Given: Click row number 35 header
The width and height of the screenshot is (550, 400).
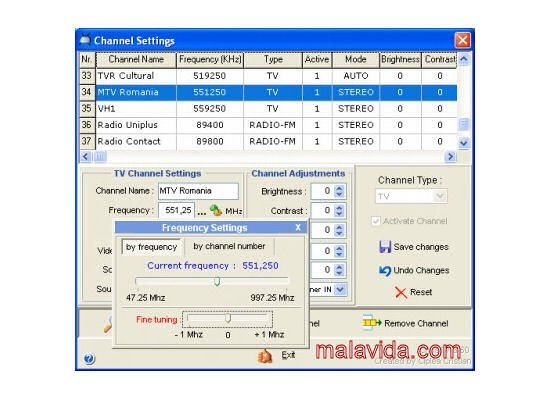Looking at the screenshot, I should coord(87,108).
